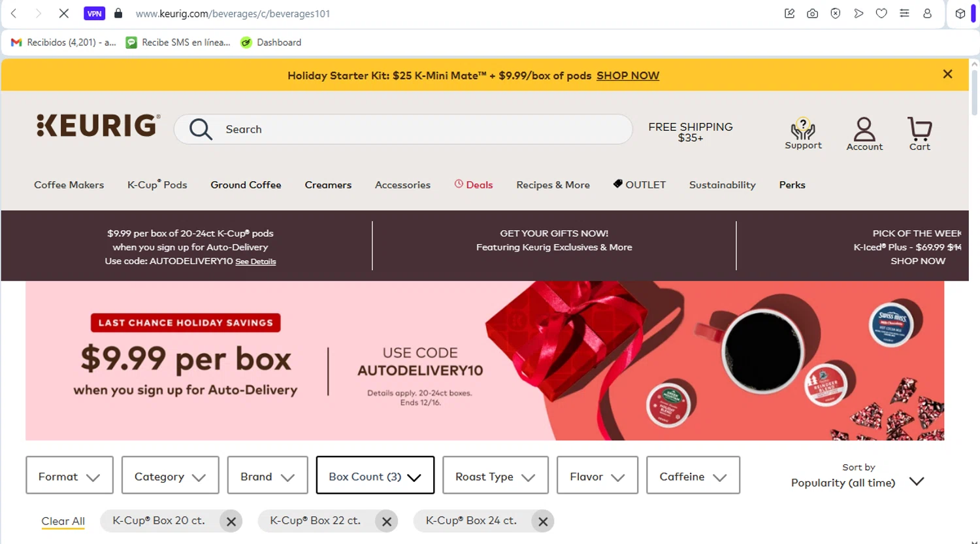
Task: Open the browser easy setup menu icon
Action: pos(904,13)
